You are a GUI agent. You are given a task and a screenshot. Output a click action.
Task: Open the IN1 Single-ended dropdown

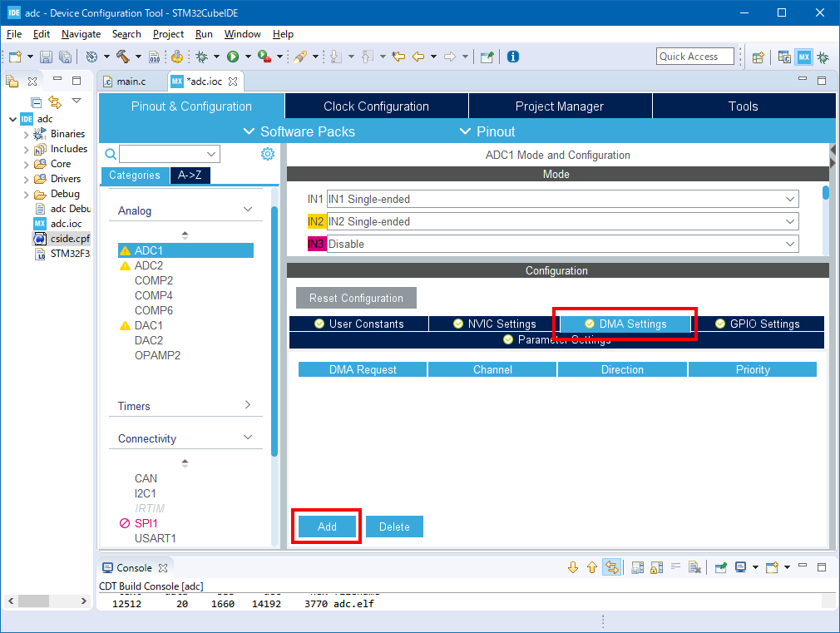click(790, 199)
